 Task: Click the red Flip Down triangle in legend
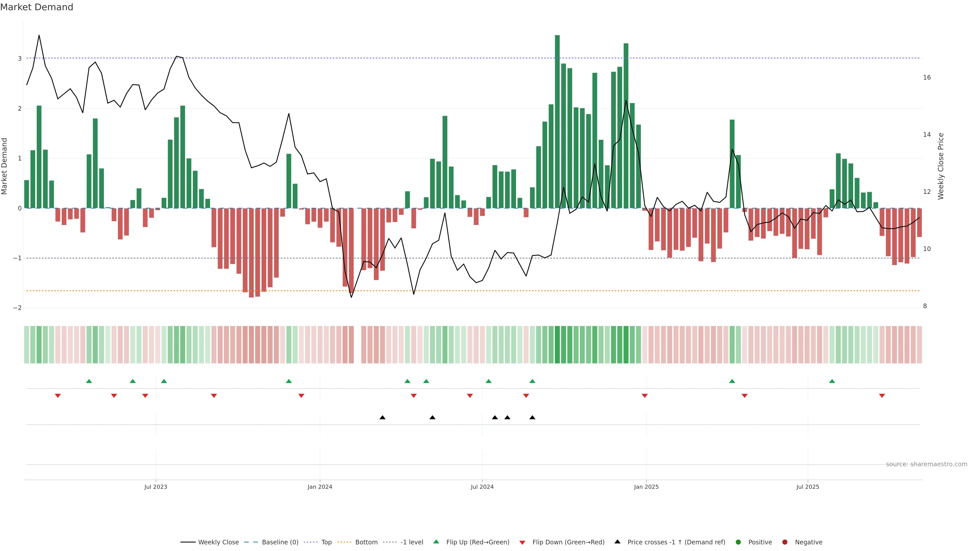click(x=522, y=542)
